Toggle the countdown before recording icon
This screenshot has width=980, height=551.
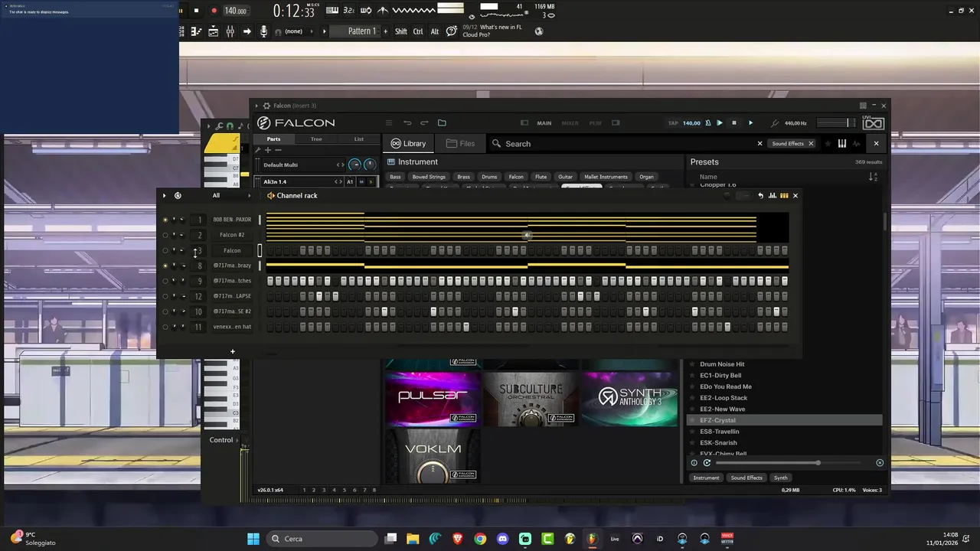coord(348,10)
